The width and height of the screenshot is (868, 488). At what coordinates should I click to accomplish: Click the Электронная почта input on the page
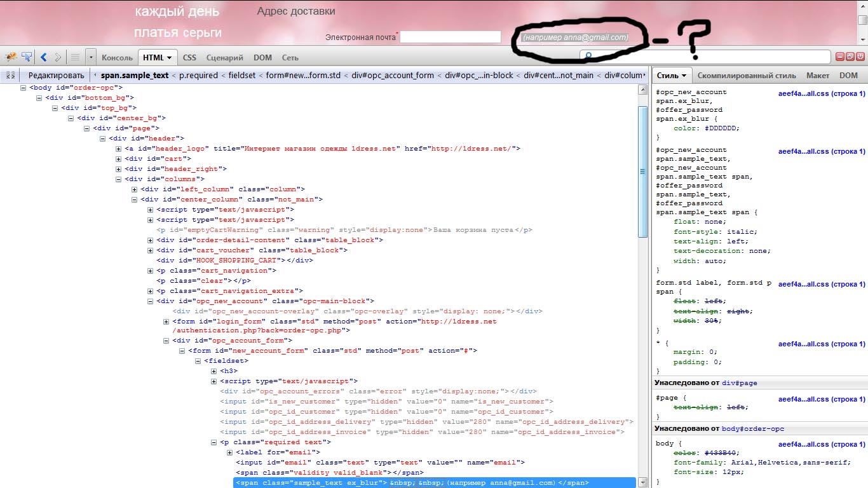[451, 37]
